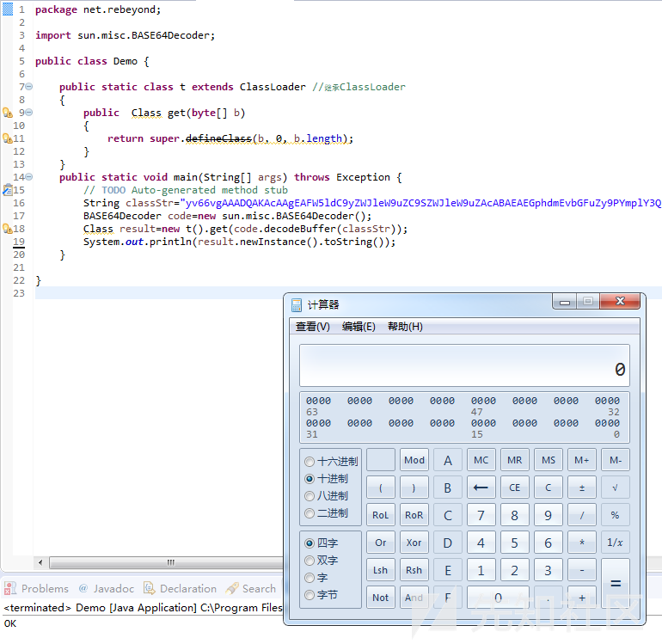662x644 pixels.
Task: Click the MR memory recall button
Action: (515, 460)
